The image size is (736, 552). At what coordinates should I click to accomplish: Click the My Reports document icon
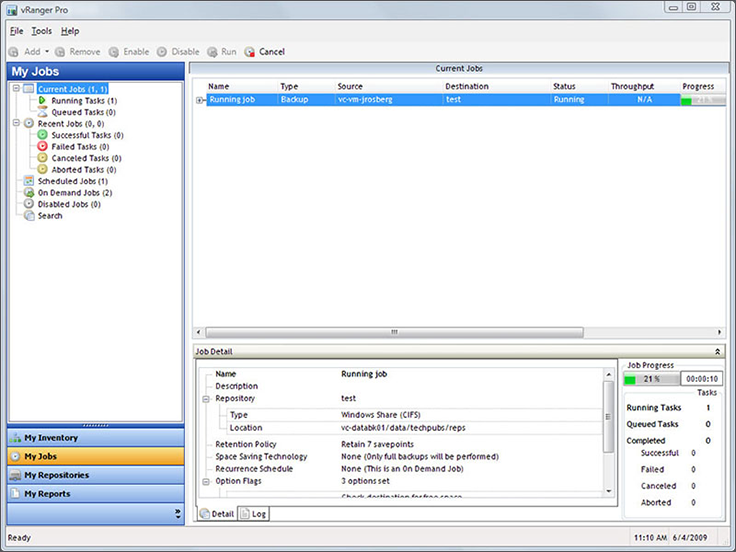15,494
